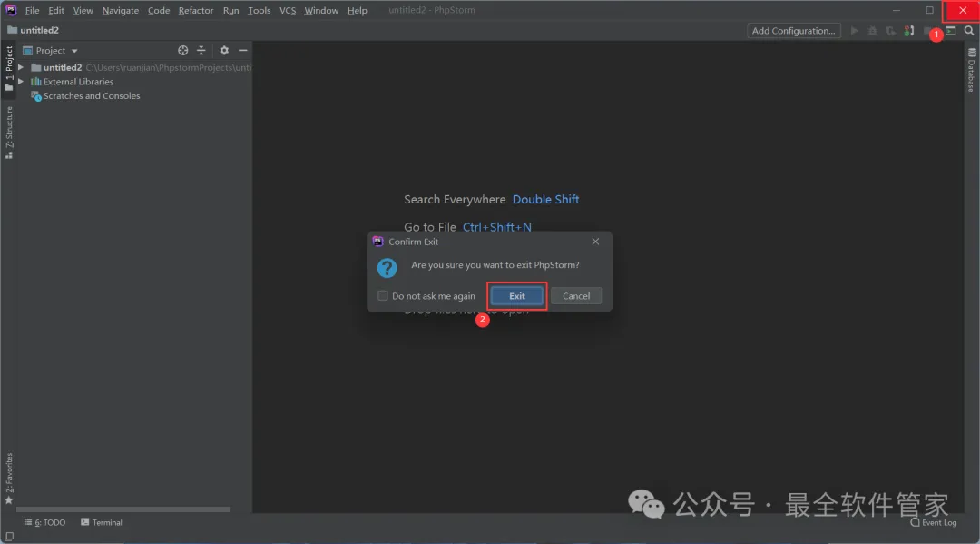Click the tool windows quick-access square icon
Screen dimensions: 980x544
(9, 537)
